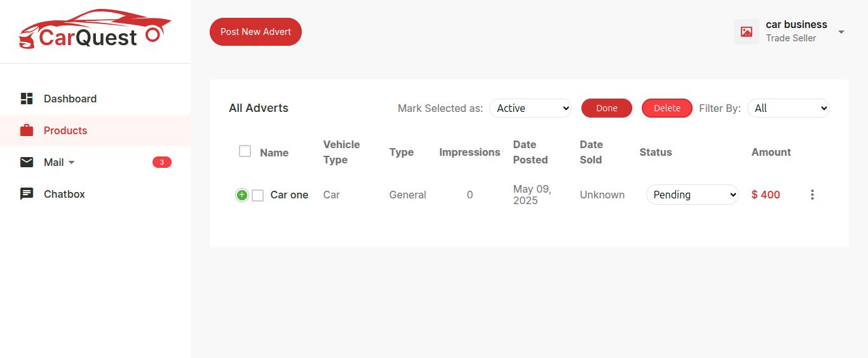Click the car business profile image icon

pos(747,31)
